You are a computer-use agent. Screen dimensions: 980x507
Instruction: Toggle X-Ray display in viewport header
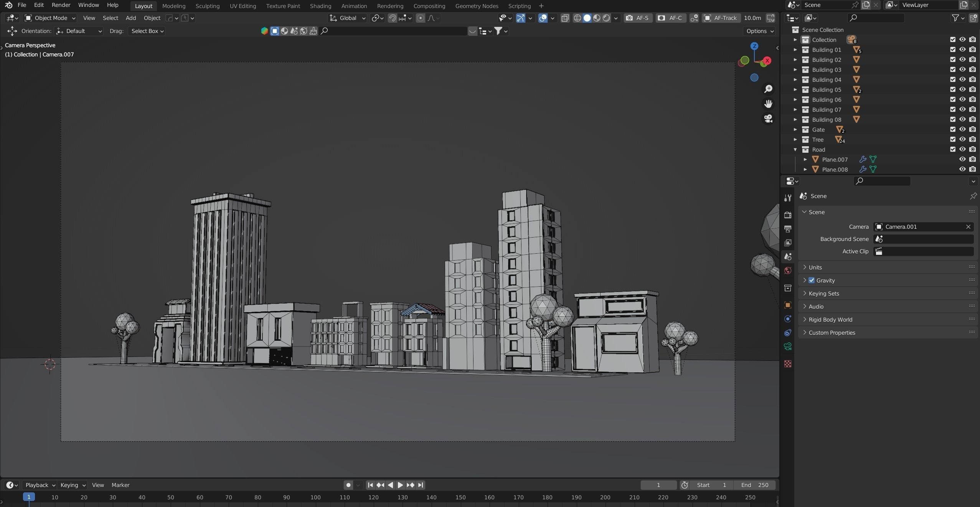click(x=565, y=18)
